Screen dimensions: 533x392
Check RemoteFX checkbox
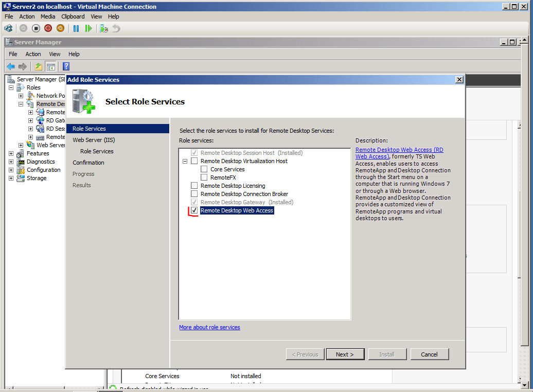[204, 177]
